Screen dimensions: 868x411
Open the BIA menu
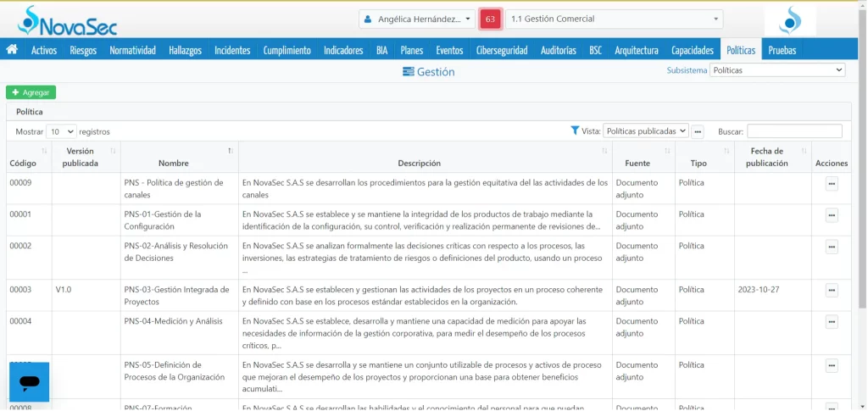382,50
